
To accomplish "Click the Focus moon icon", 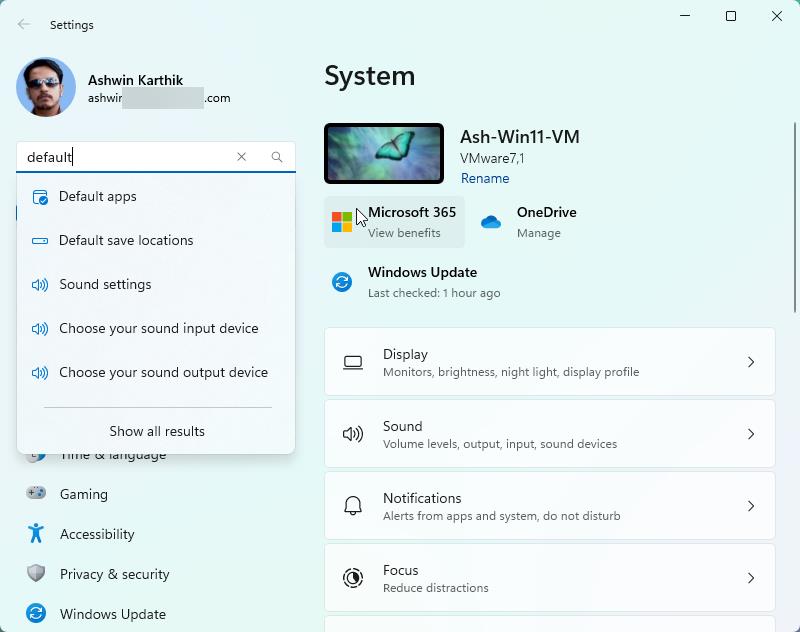I will [x=352, y=578].
